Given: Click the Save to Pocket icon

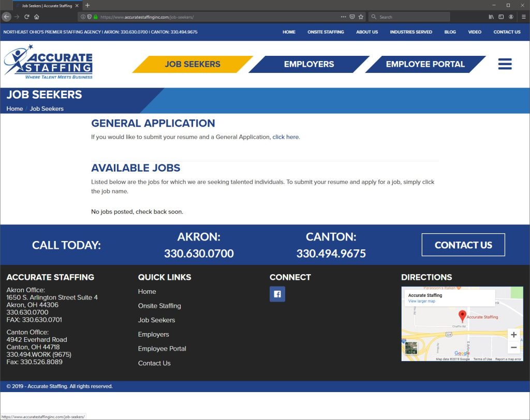Looking at the screenshot, I should tap(352, 17).
